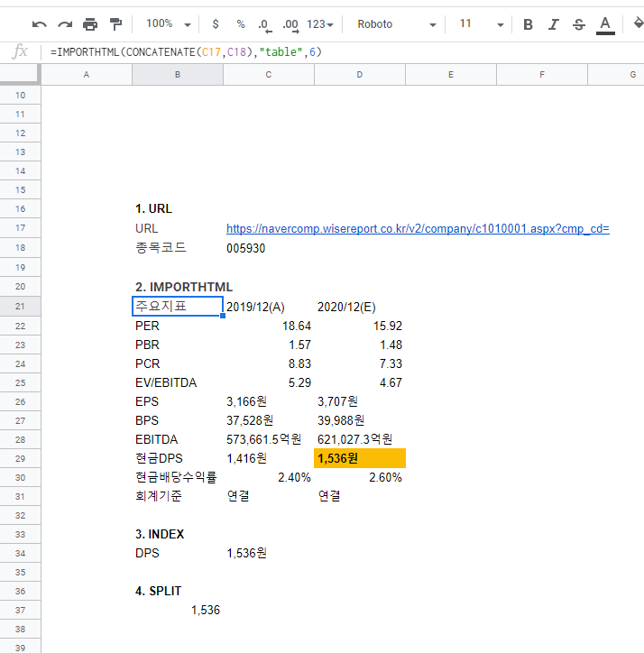Select column E header
Image resolution: width=644 pixels, height=653 pixels.
point(451,75)
